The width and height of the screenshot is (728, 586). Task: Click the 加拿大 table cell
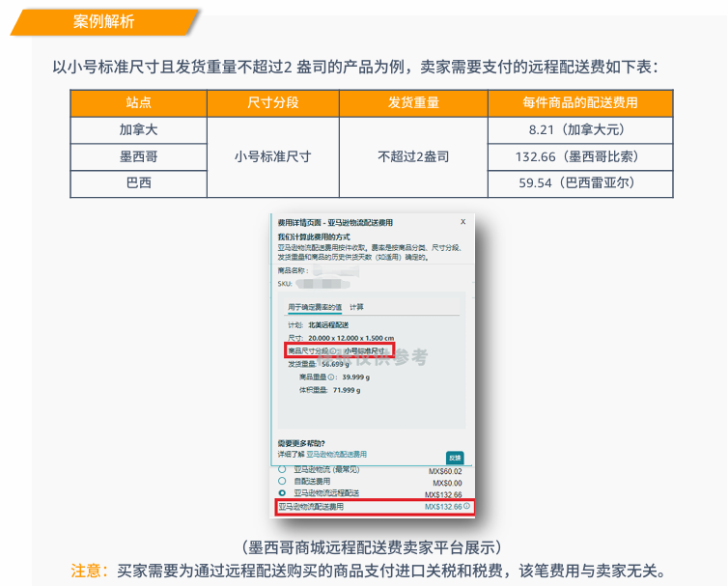click(x=138, y=129)
